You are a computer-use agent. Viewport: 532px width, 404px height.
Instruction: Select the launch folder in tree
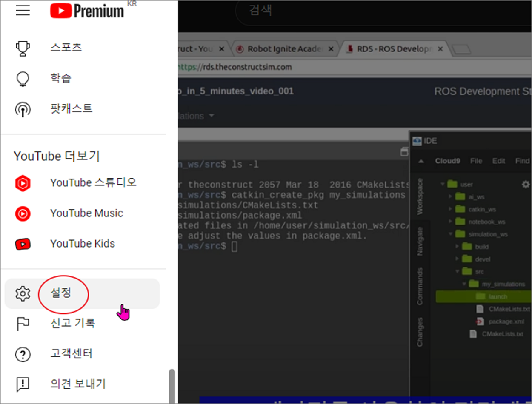pos(484,296)
